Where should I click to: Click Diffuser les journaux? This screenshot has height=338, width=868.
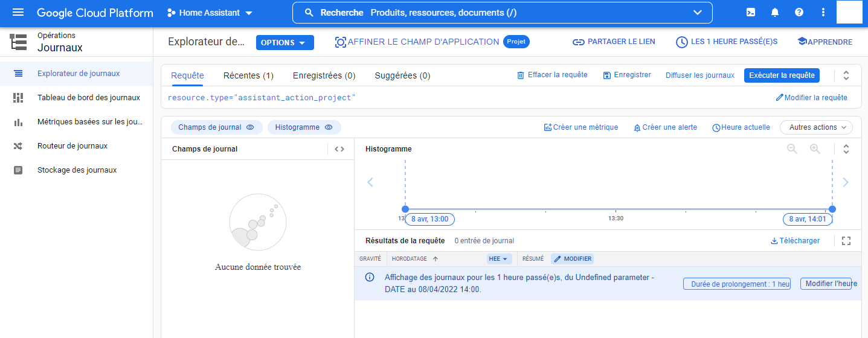(700, 75)
